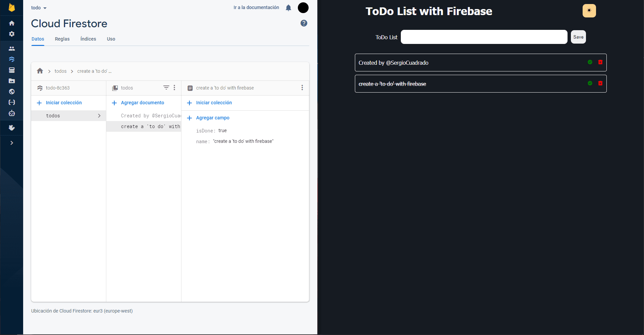
Task: Open Realtime Database icon in sidebar
Action: 12,70
